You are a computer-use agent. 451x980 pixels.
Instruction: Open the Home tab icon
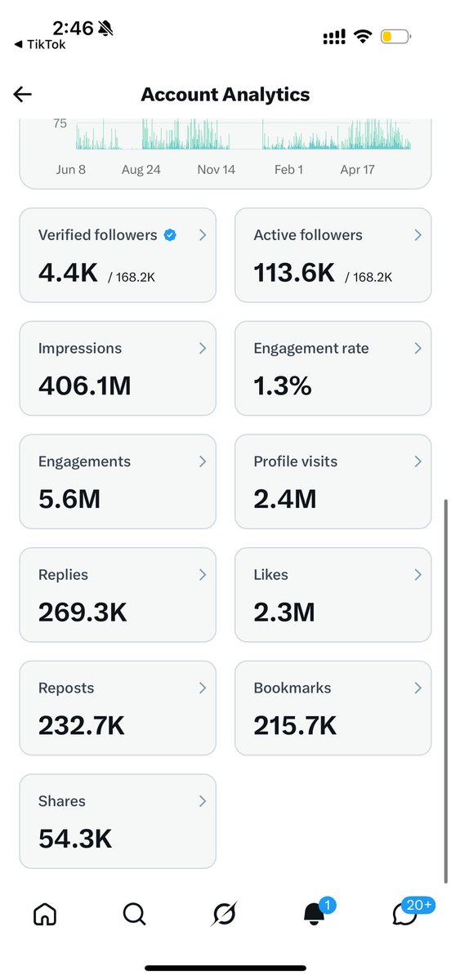[45, 914]
